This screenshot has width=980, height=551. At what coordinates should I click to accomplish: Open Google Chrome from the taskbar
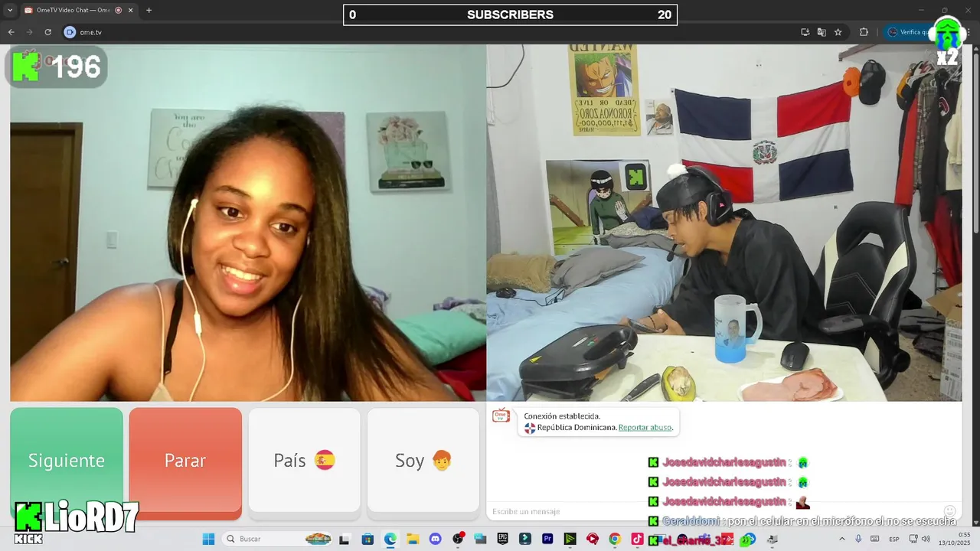[x=615, y=539]
